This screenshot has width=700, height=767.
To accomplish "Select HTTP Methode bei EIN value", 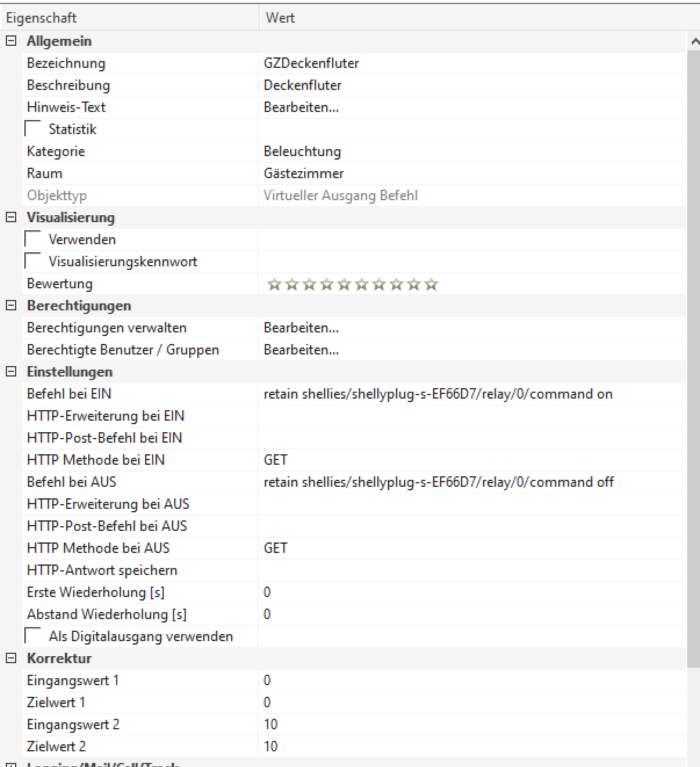I will click(276, 460).
